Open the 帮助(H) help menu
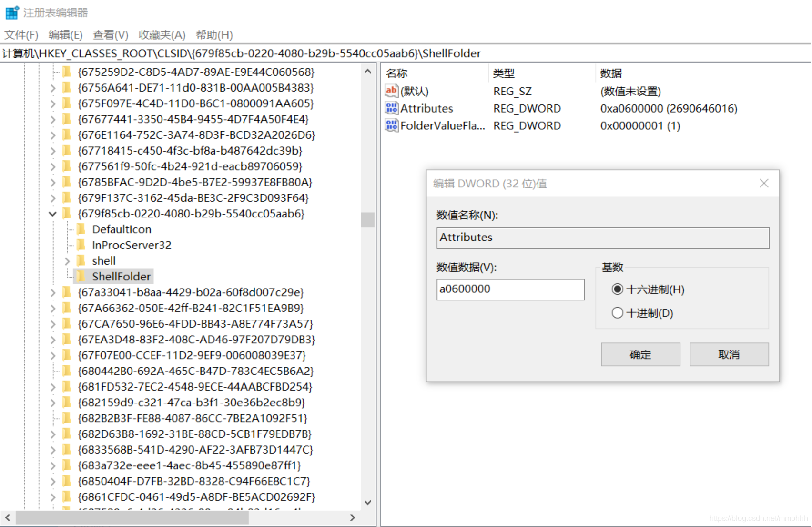The height and width of the screenshot is (527, 812). point(214,35)
